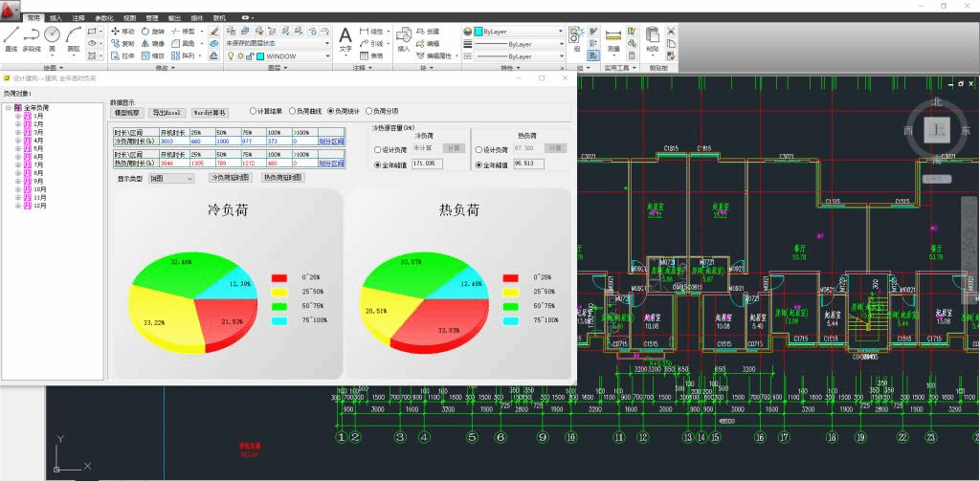Expand the 1月 node in load tree
The width and height of the screenshot is (980, 481).
[17, 115]
